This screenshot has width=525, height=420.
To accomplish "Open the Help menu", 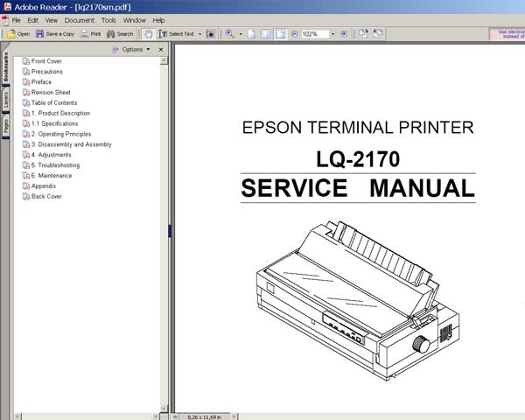I will click(158, 20).
